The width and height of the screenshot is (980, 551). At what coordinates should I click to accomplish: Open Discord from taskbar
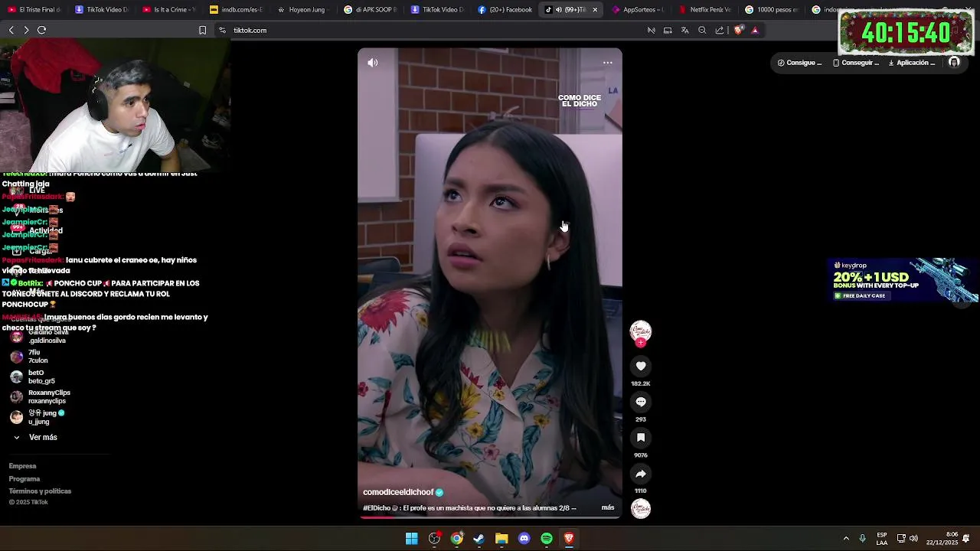point(524,539)
